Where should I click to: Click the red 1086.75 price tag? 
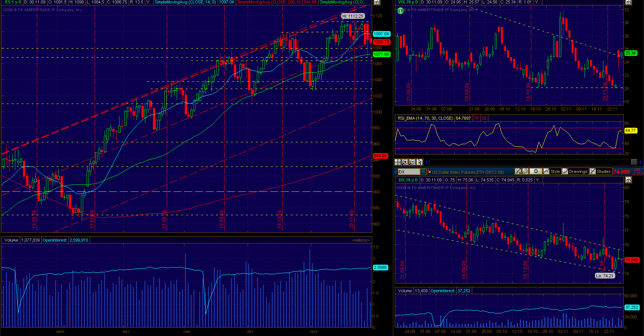click(381, 42)
